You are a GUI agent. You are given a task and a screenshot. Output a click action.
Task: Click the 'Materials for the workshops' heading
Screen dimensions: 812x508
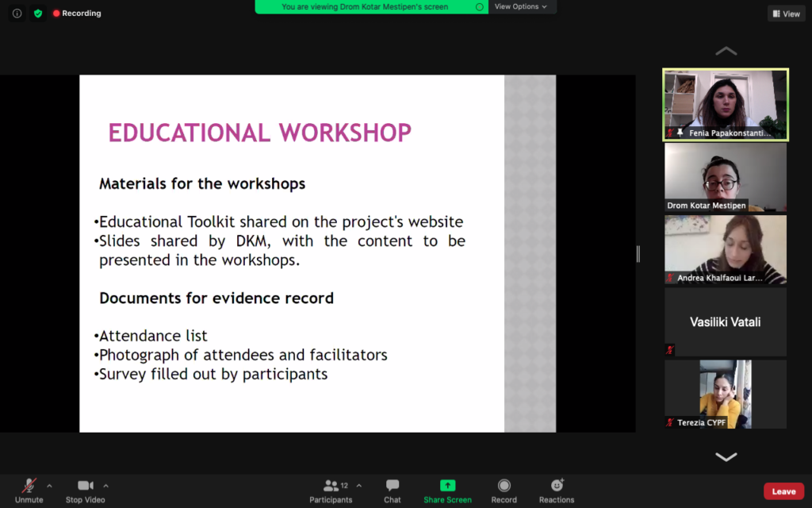point(202,183)
